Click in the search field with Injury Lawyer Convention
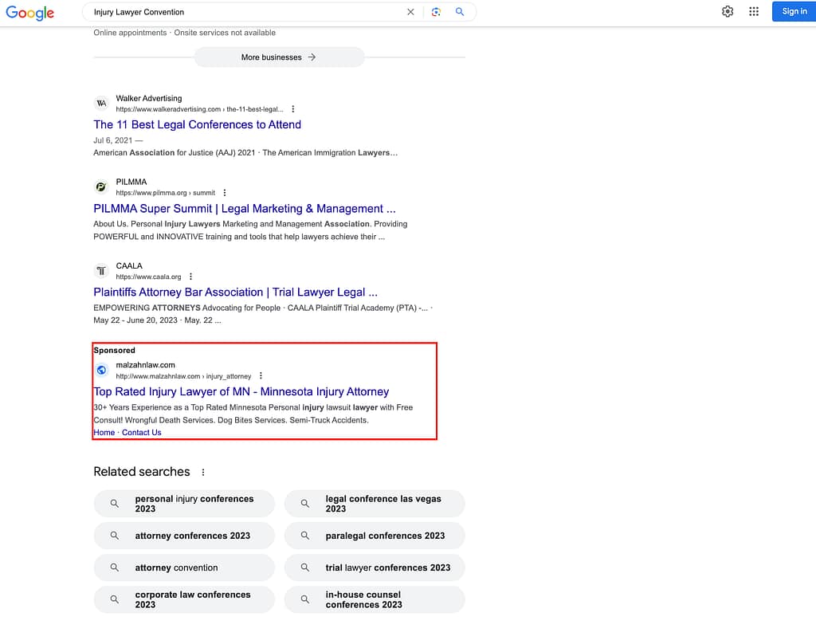816x644 pixels. click(245, 12)
